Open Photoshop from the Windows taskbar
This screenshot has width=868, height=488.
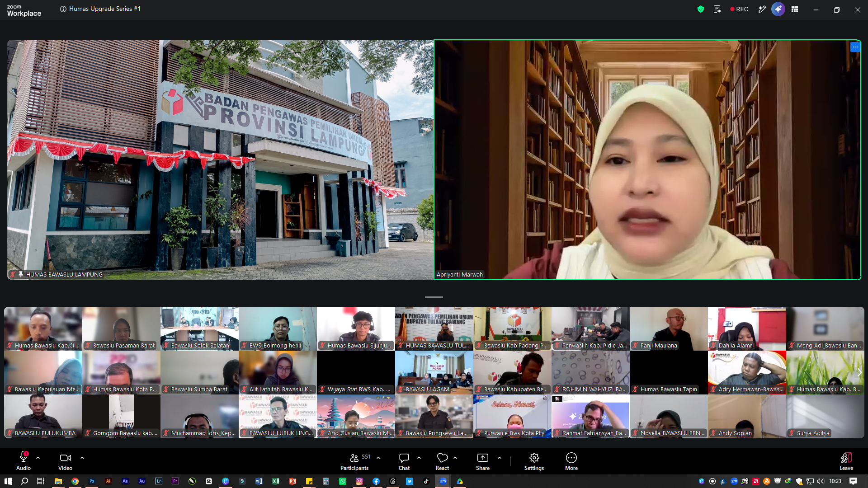coord(92,481)
